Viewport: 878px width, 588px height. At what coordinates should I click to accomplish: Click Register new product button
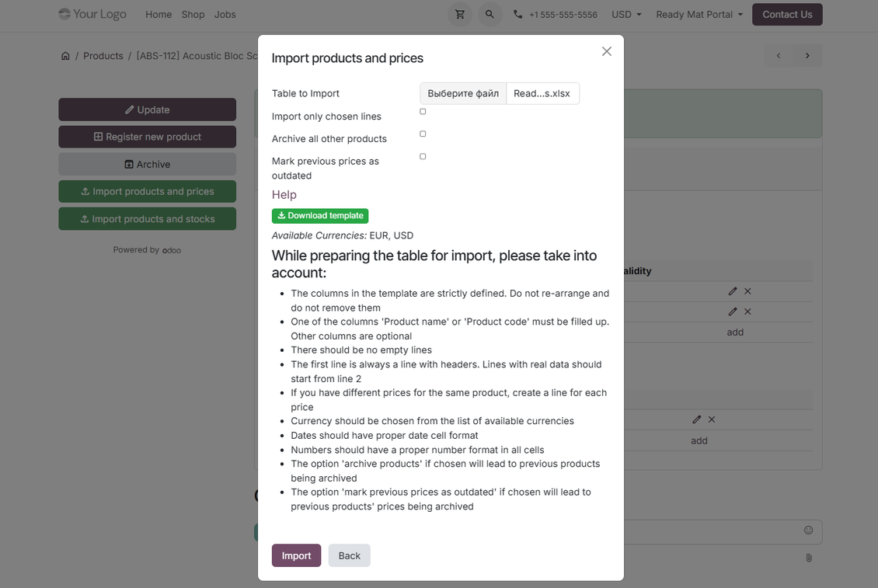(148, 137)
